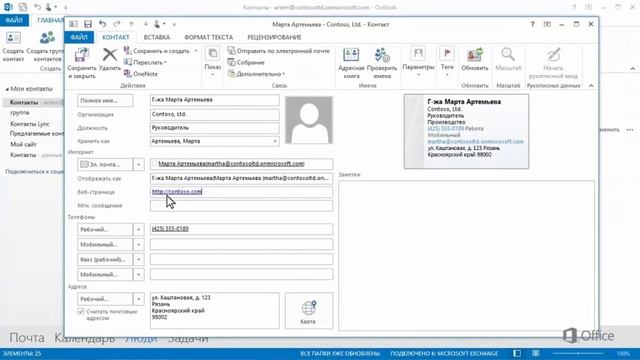Go to previous item arrow in title bar
Viewport: 640px width, 360px height.
(x=131, y=24)
